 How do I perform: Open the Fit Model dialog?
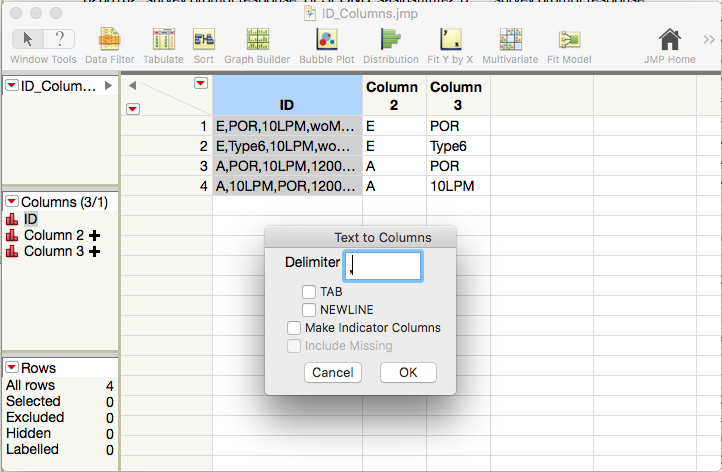[569, 44]
